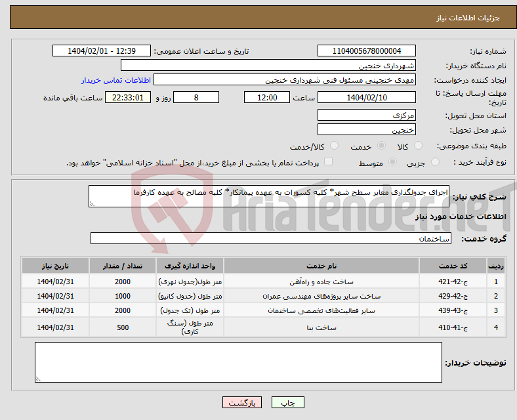Click service code ج-42-421 cell
This screenshot has width=517, height=420.
pyautogui.click(x=453, y=282)
